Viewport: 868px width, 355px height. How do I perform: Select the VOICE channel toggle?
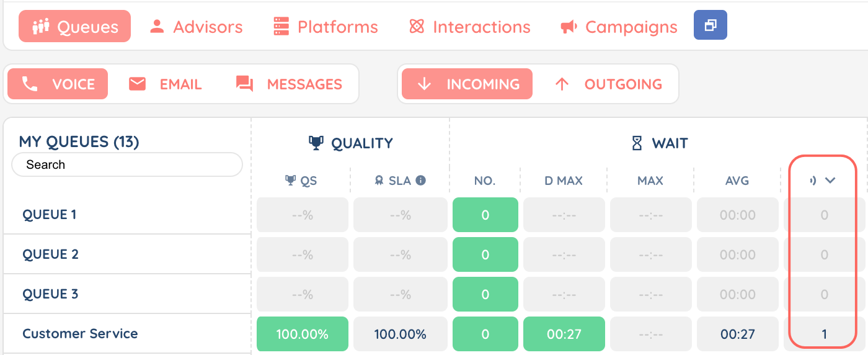tap(58, 84)
